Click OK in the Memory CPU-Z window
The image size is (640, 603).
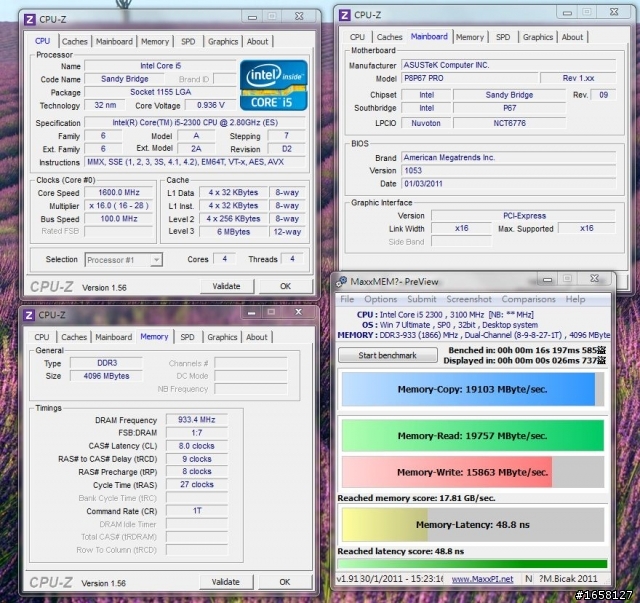[284, 582]
